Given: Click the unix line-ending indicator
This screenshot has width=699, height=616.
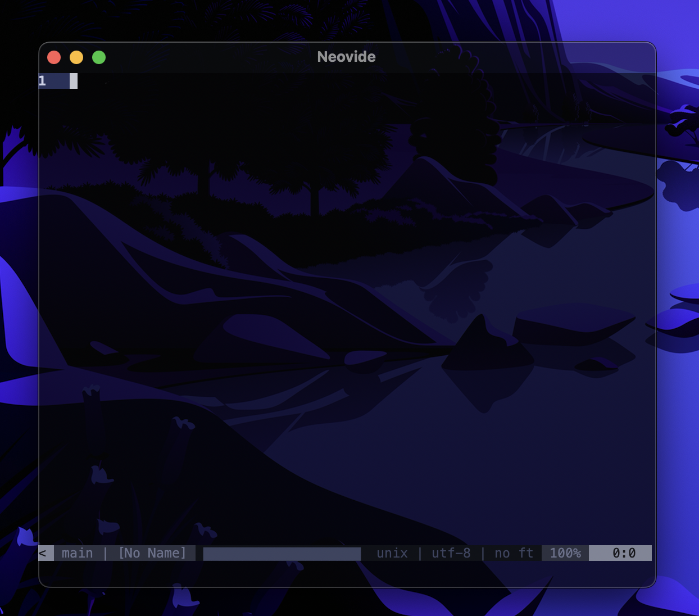Looking at the screenshot, I should (x=392, y=553).
